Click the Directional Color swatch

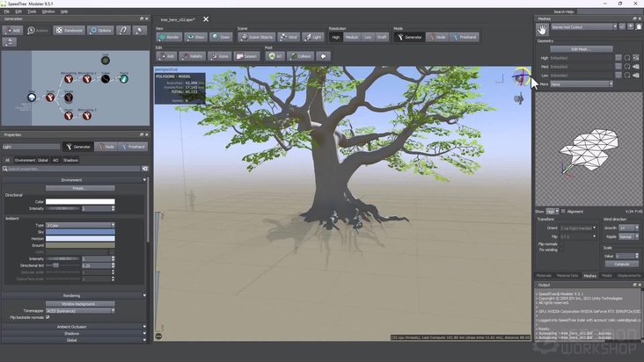pyautogui.click(x=80, y=202)
